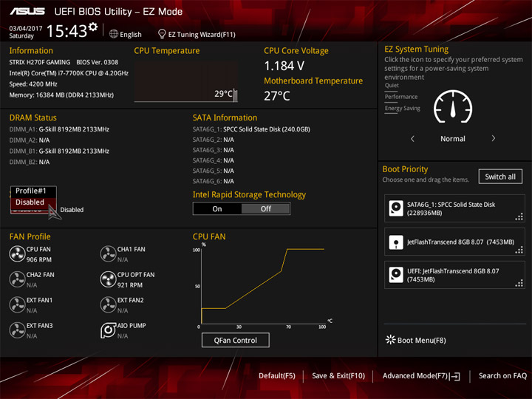Click the EZ Tuning Wizard lightbulb icon
The width and height of the screenshot is (532, 399).
tap(162, 34)
